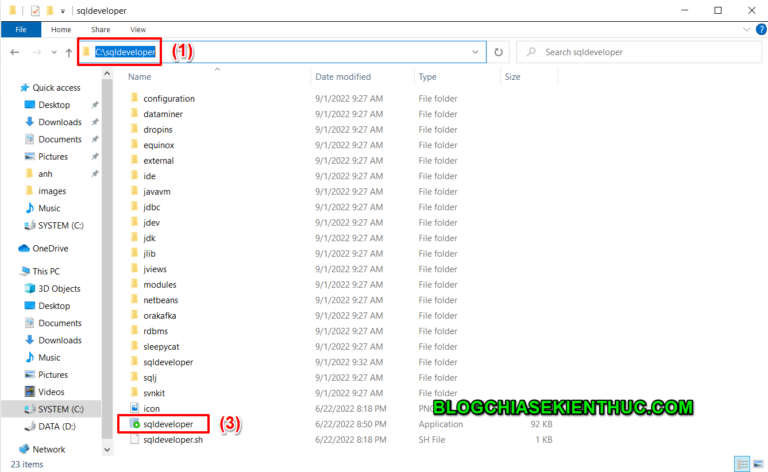Go up one folder level arrow
The image size is (768, 472).
pos(68,52)
